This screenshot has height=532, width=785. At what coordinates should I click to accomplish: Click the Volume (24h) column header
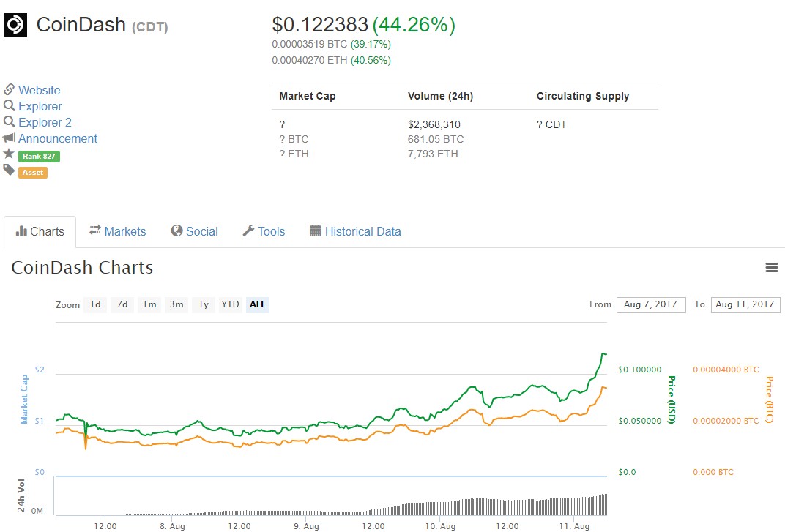point(440,96)
